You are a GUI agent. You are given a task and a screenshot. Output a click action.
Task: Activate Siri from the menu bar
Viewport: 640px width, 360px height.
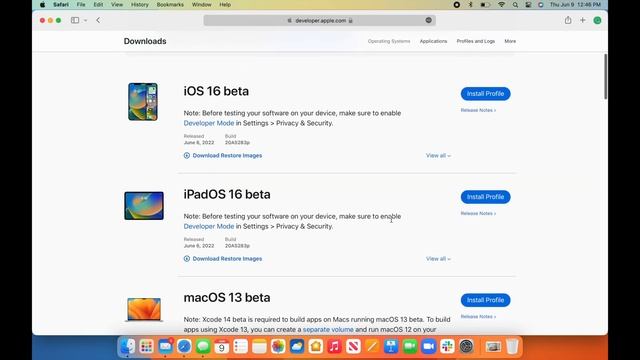tap(541, 4)
